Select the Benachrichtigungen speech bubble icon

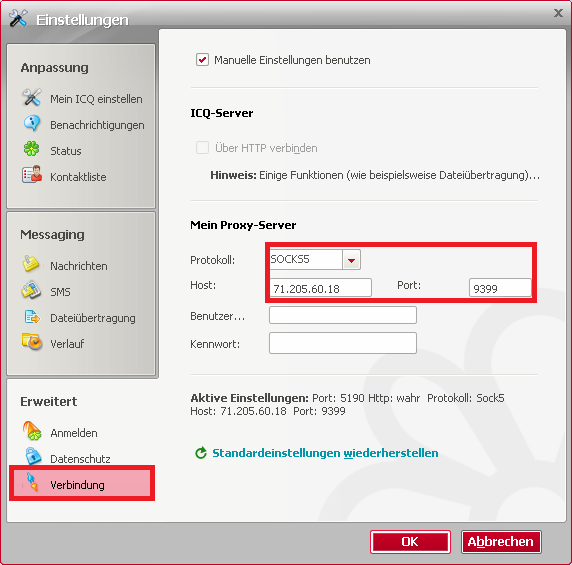32,123
